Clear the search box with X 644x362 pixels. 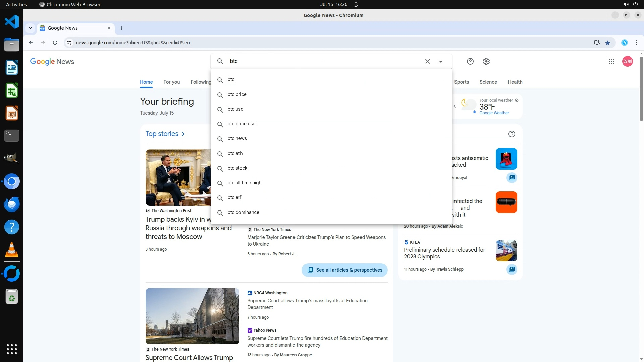(x=427, y=61)
